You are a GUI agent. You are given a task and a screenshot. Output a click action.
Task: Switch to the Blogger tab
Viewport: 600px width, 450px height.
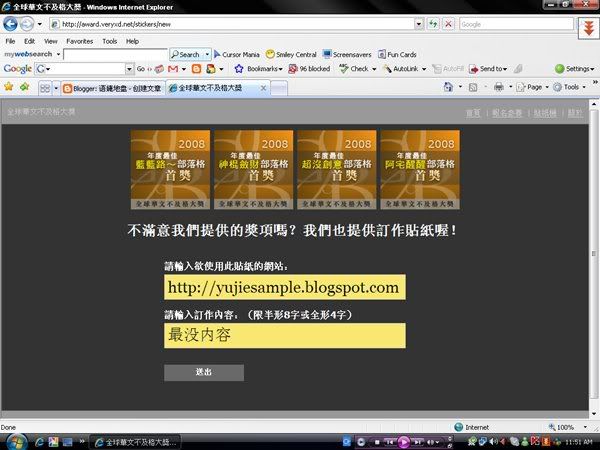pyautogui.click(x=113, y=87)
